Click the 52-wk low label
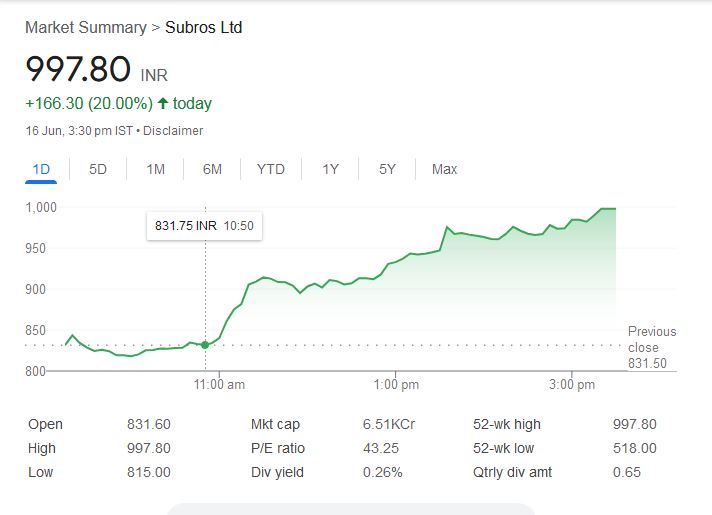The image size is (712, 515). pyautogui.click(x=503, y=448)
